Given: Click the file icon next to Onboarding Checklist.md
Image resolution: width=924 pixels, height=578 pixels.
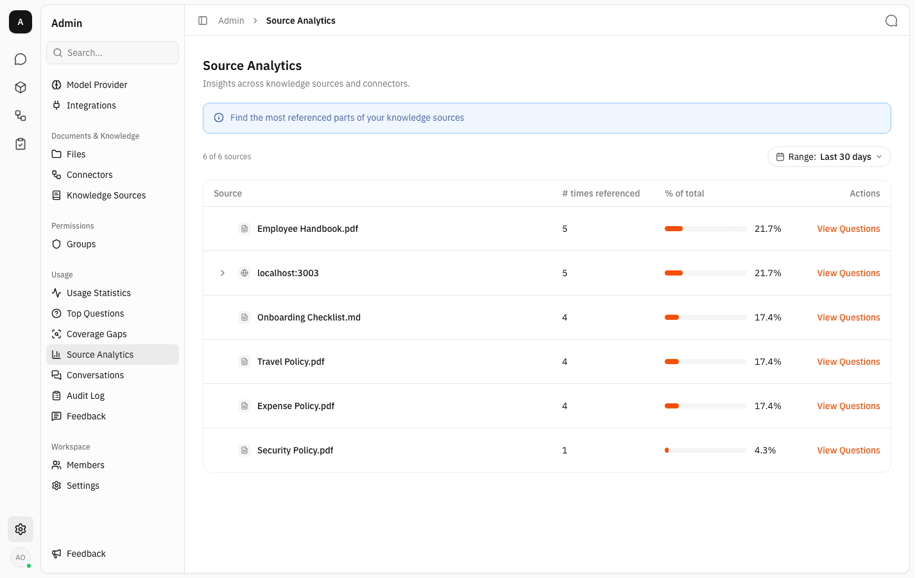Looking at the screenshot, I should click(x=244, y=317).
